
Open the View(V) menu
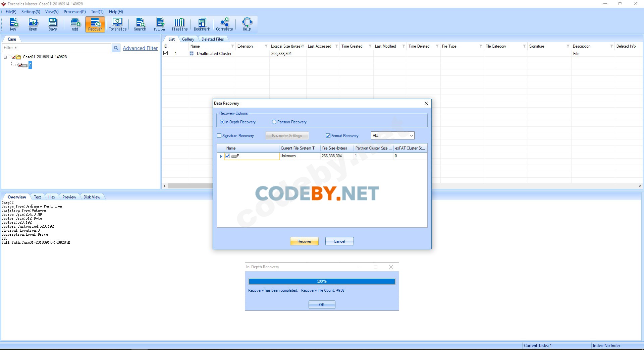point(52,12)
